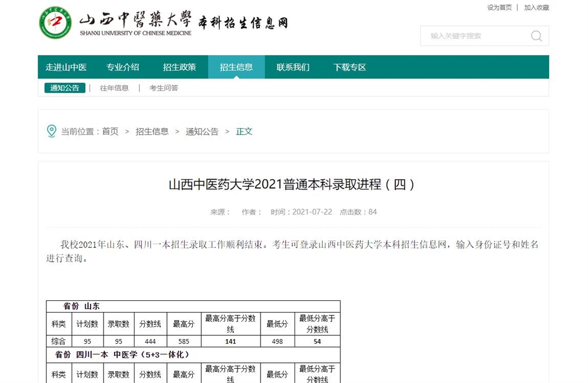Click Shandong 分数线 value 444
The height and width of the screenshot is (383, 588).
point(150,341)
